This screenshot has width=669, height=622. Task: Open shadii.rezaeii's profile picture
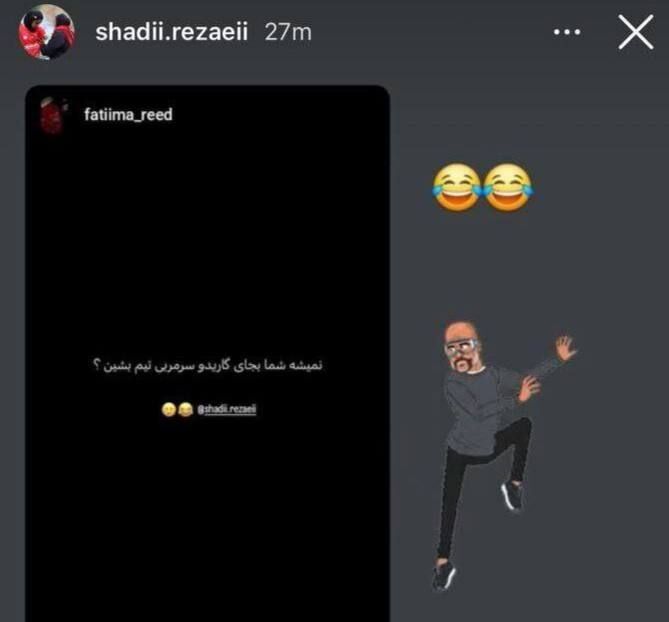(x=46, y=32)
